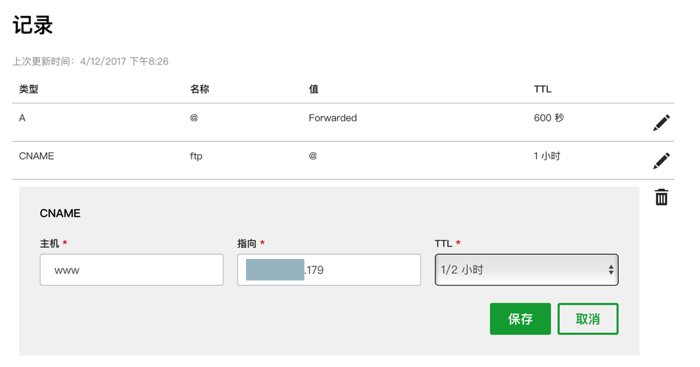Focus the 主机 host field containing www
This screenshot has height=367, width=700.
132,270
